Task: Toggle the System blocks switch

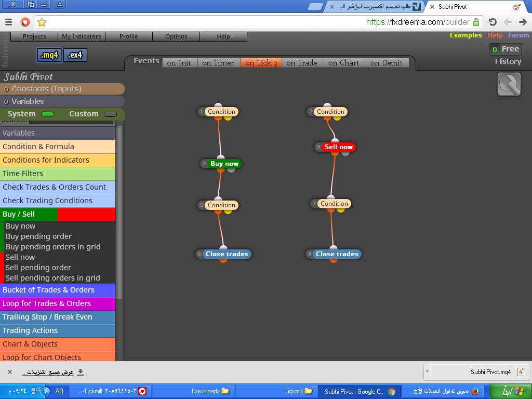Action: (x=47, y=114)
